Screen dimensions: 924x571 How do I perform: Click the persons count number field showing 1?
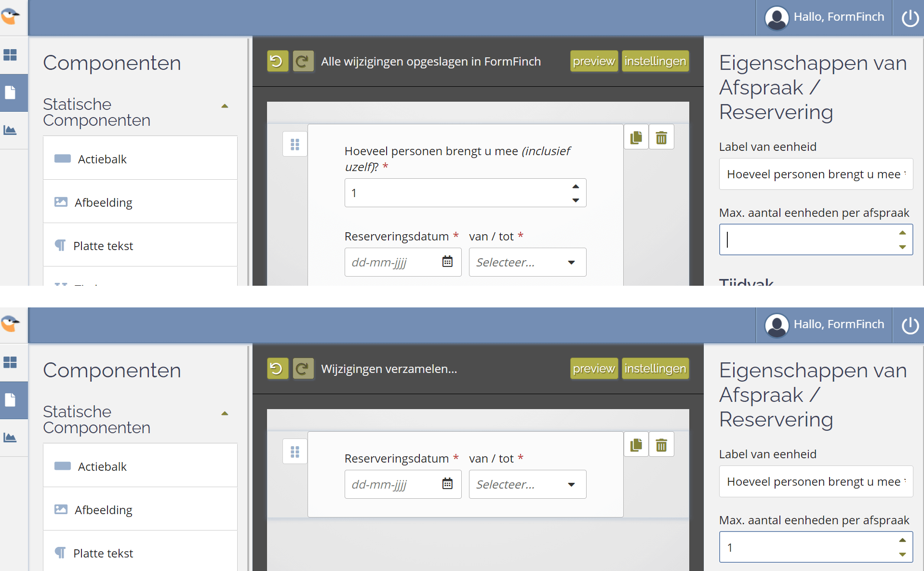465,193
